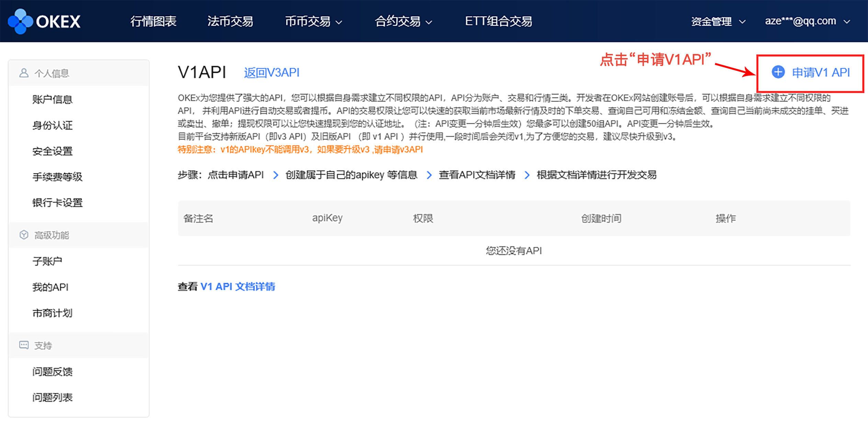Click the V1API page title
The height and width of the screenshot is (429, 868).
202,73
